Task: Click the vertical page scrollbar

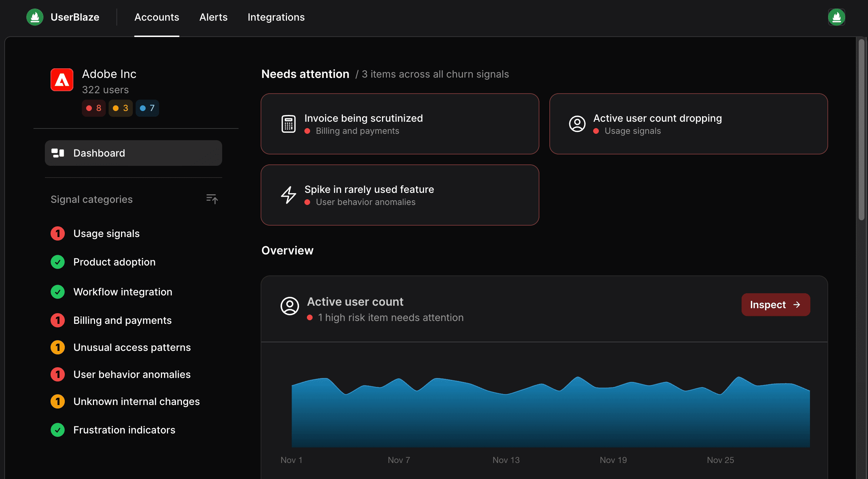Action: pyautogui.click(x=861, y=130)
